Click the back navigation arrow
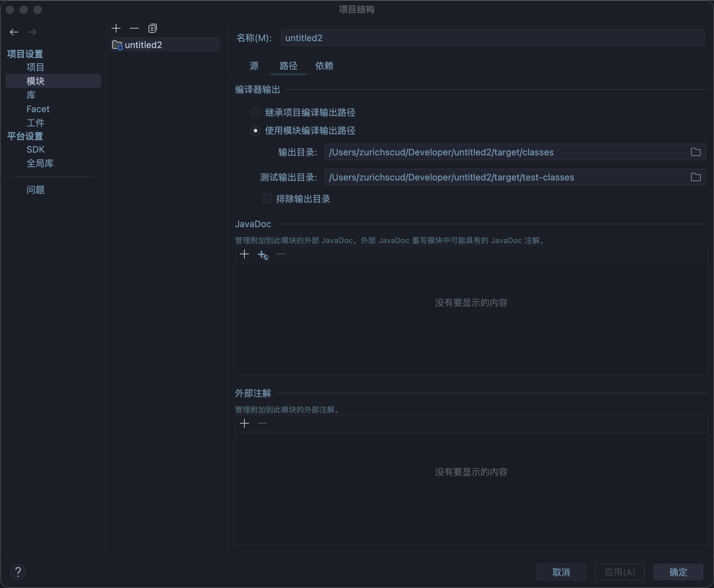 point(14,32)
